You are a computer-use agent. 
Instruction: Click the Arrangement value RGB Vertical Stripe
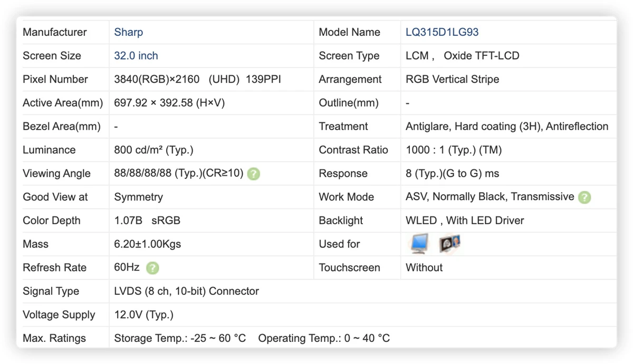pyautogui.click(x=452, y=80)
